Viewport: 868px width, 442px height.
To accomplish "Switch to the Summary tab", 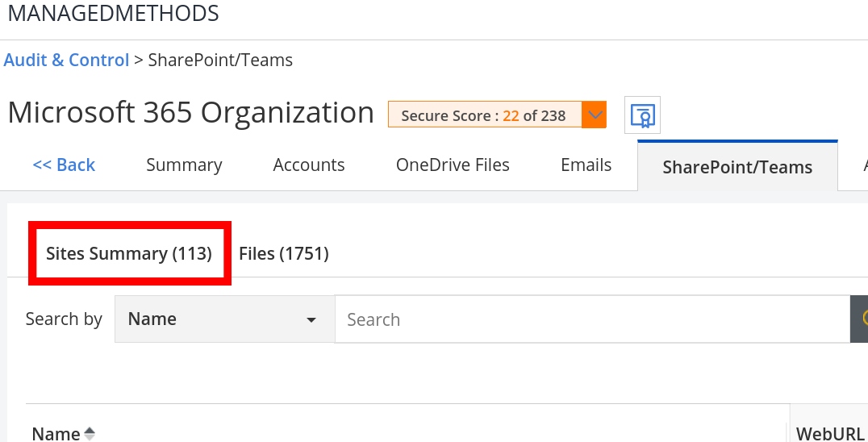I will (x=184, y=165).
